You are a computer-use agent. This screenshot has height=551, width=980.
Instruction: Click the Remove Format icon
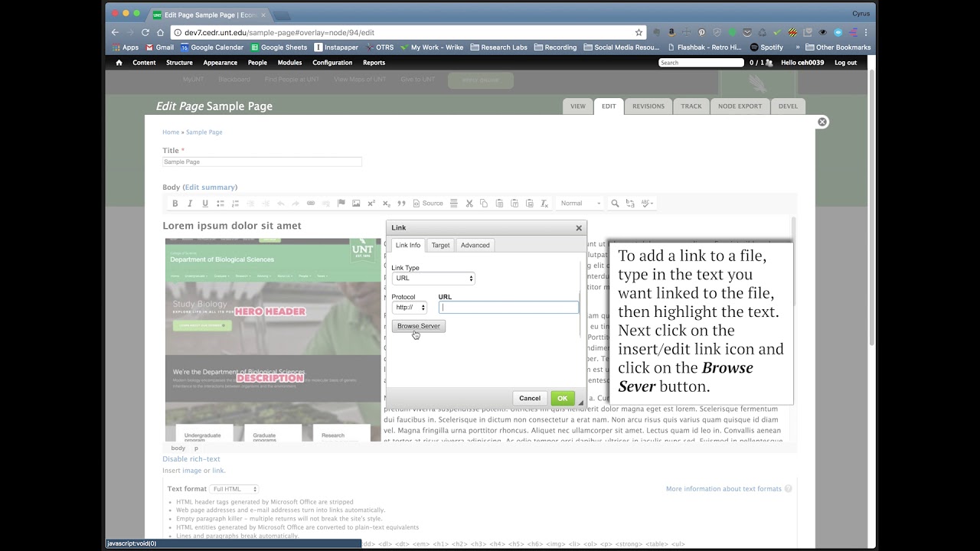[x=544, y=204]
